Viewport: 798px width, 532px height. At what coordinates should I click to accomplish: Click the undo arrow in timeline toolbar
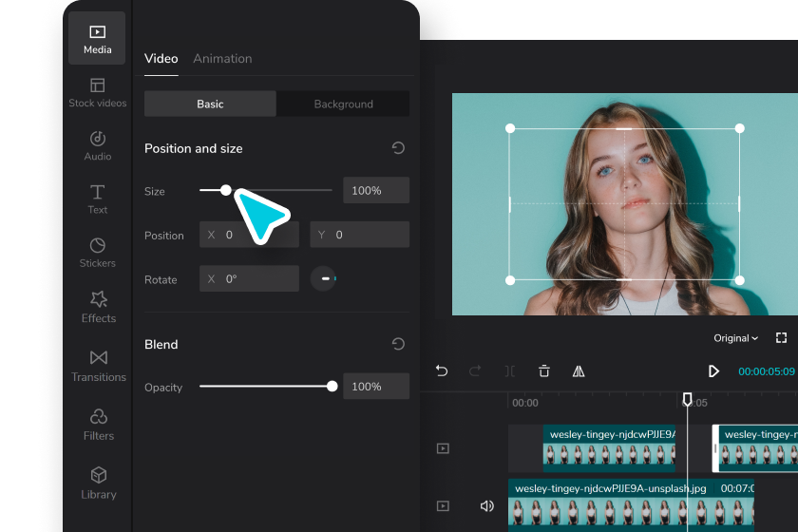(442, 371)
